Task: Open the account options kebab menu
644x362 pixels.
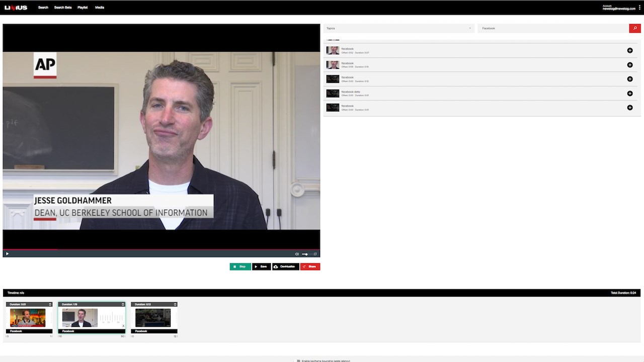Action: 640,8
